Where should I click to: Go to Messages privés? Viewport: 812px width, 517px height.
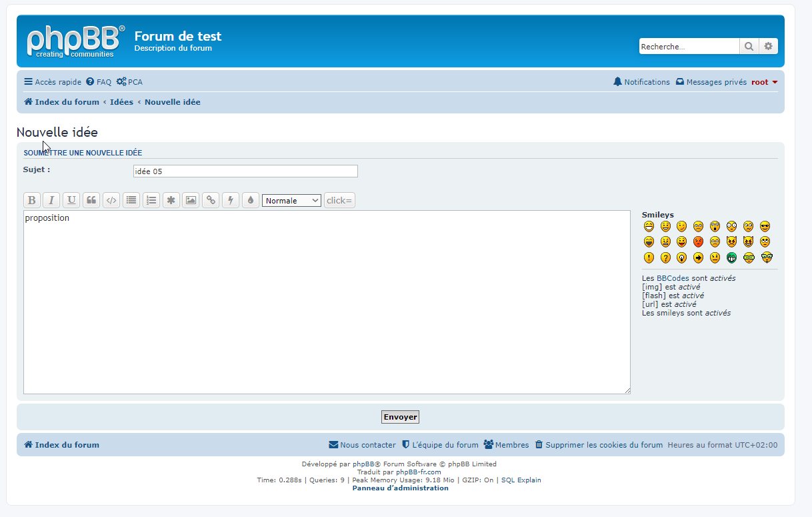711,82
